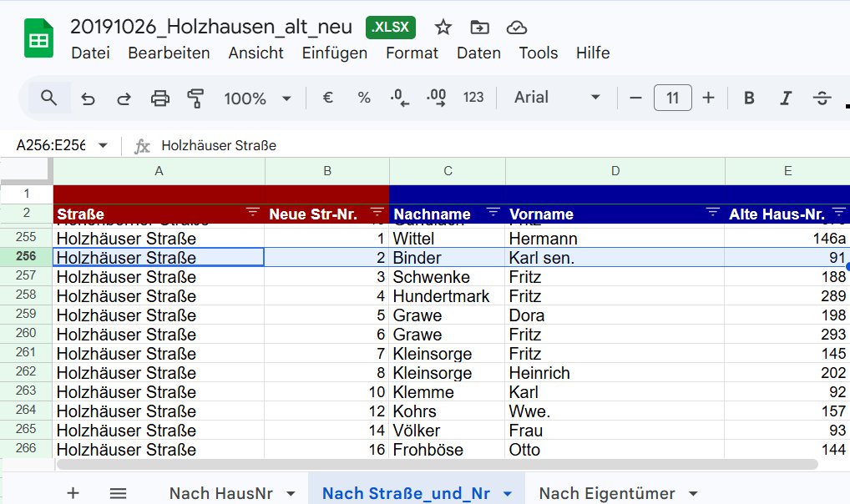The width and height of the screenshot is (850, 504).
Task: Open filter dropdown for Nachname column
Action: pyautogui.click(x=493, y=212)
